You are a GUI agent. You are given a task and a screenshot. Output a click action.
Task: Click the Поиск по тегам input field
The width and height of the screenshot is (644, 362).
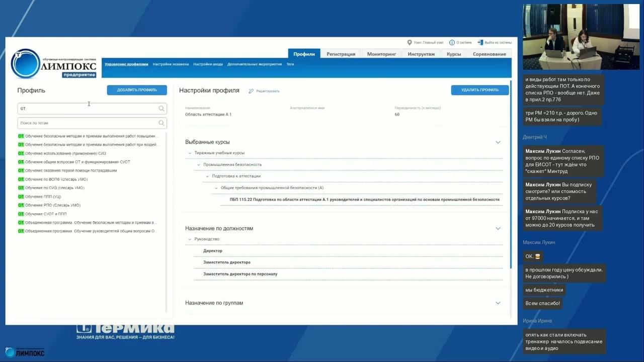pyautogui.click(x=92, y=123)
